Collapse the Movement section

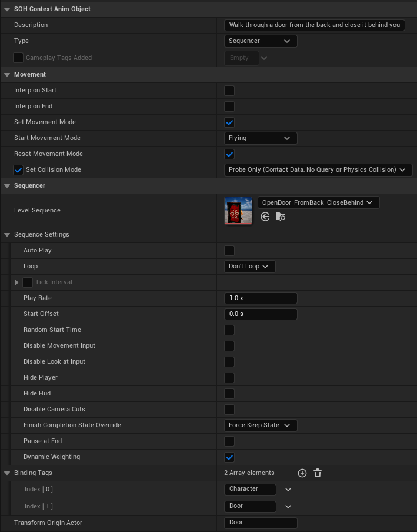pyautogui.click(x=7, y=75)
